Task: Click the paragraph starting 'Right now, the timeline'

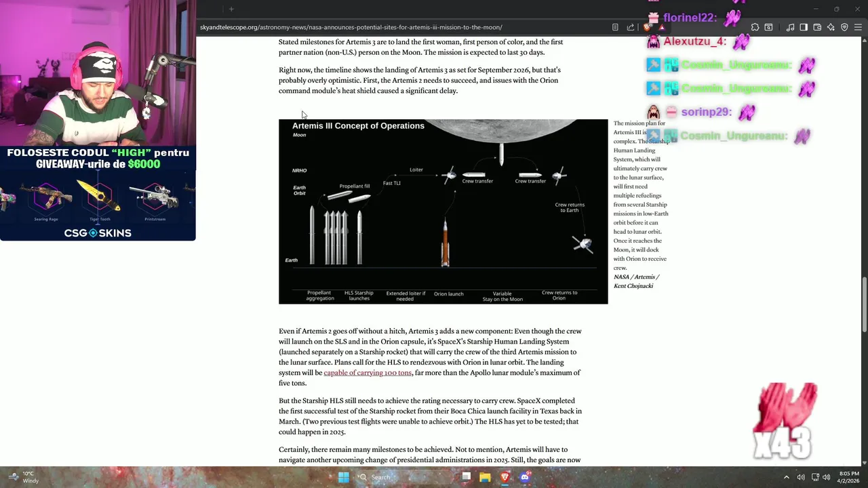Action: (420, 80)
